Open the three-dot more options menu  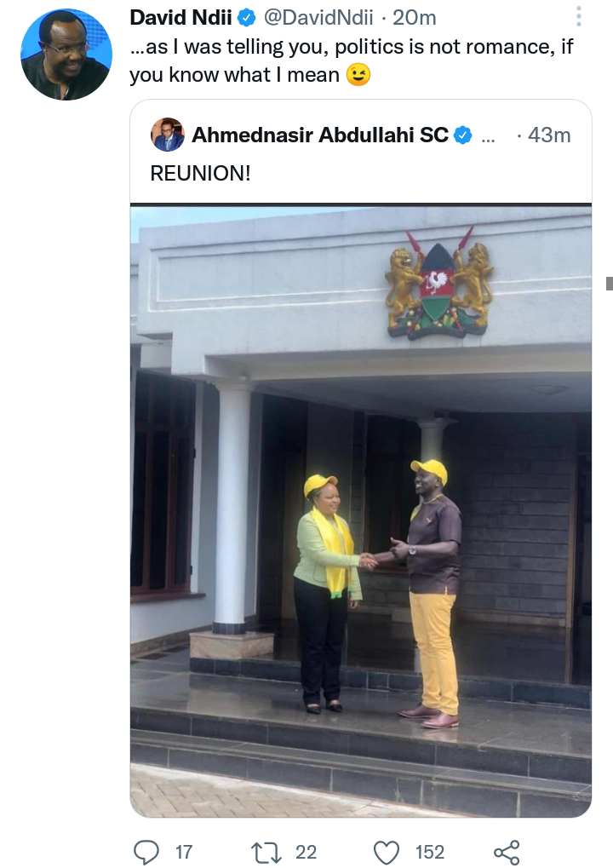(579, 16)
